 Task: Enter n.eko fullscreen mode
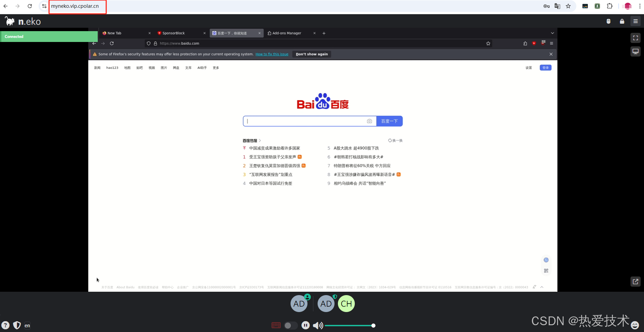point(636,38)
